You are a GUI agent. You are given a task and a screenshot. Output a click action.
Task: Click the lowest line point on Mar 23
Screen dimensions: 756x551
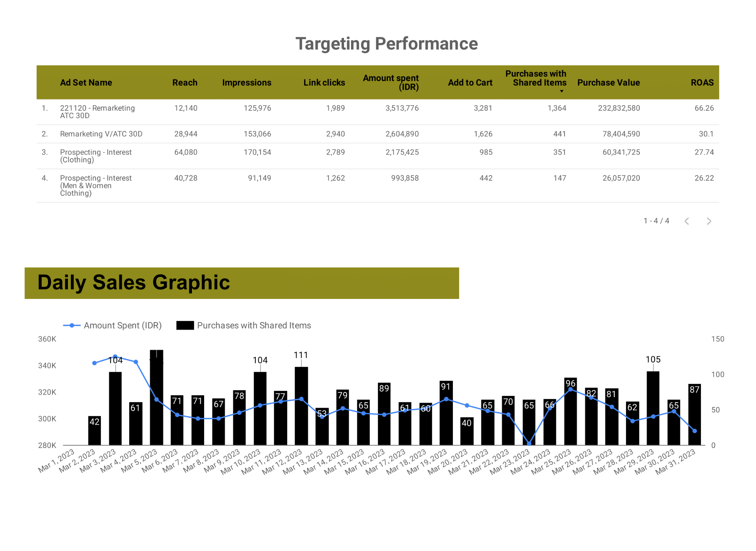click(529, 443)
